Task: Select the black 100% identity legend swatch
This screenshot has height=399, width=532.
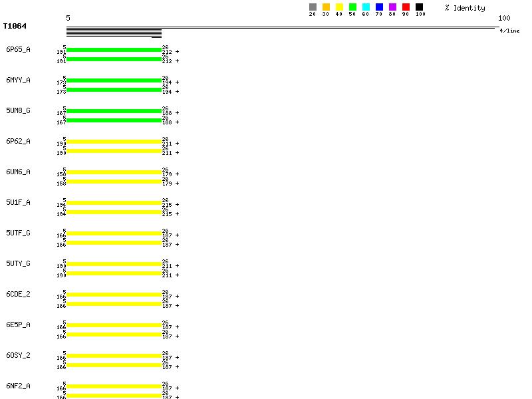Action: pyautogui.click(x=419, y=7)
